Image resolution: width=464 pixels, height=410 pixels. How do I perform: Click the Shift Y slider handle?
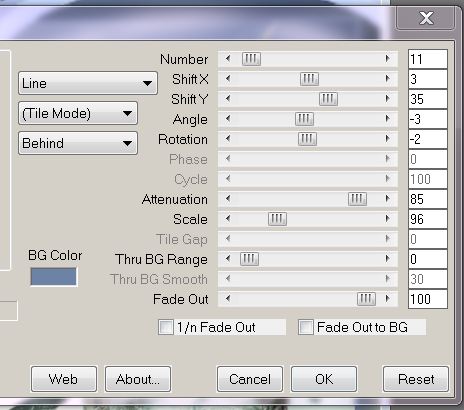(328, 99)
